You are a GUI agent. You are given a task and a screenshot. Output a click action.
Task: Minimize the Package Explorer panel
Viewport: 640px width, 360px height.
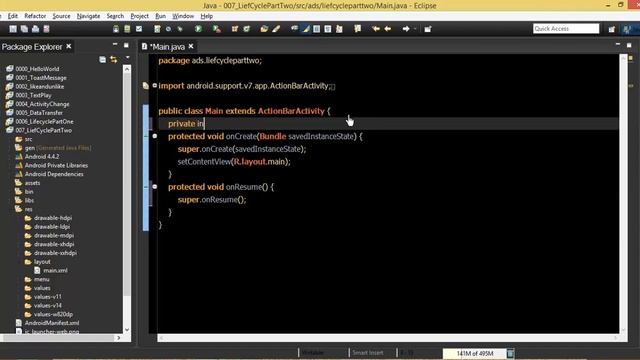(x=115, y=44)
